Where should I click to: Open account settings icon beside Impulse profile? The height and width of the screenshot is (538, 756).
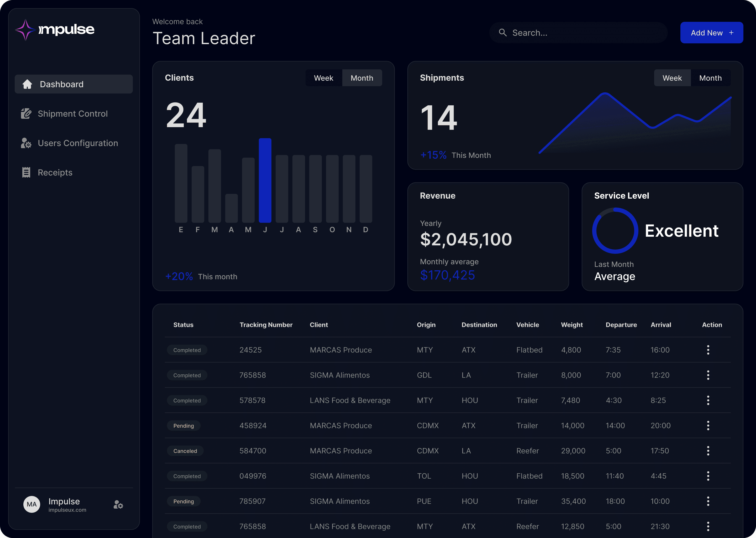click(118, 505)
